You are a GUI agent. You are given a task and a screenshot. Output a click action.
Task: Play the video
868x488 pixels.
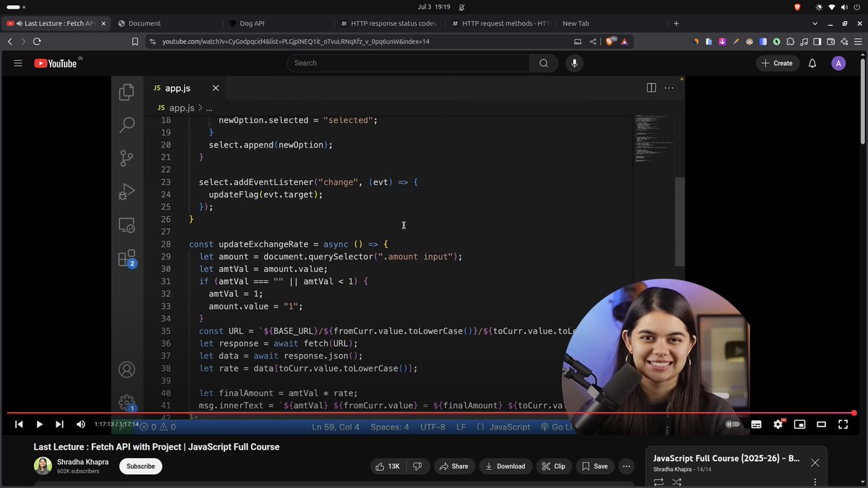pyautogui.click(x=39, y=424)
